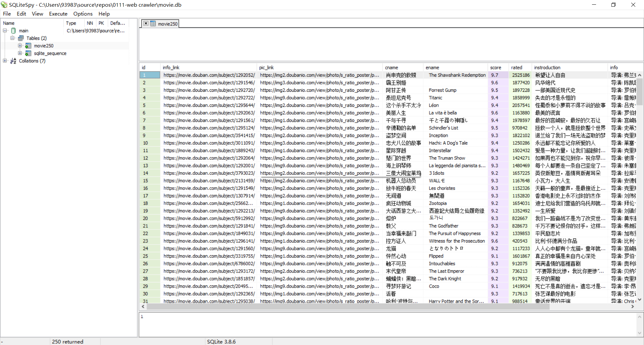Image resolution: width=644 pixels, height=345 pixels.
Task: Click the movie250 table icon in tree
Action: (28, 46)
